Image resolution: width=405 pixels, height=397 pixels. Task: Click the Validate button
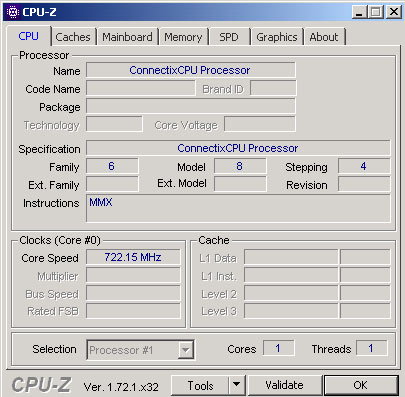(x=284, y=385)
